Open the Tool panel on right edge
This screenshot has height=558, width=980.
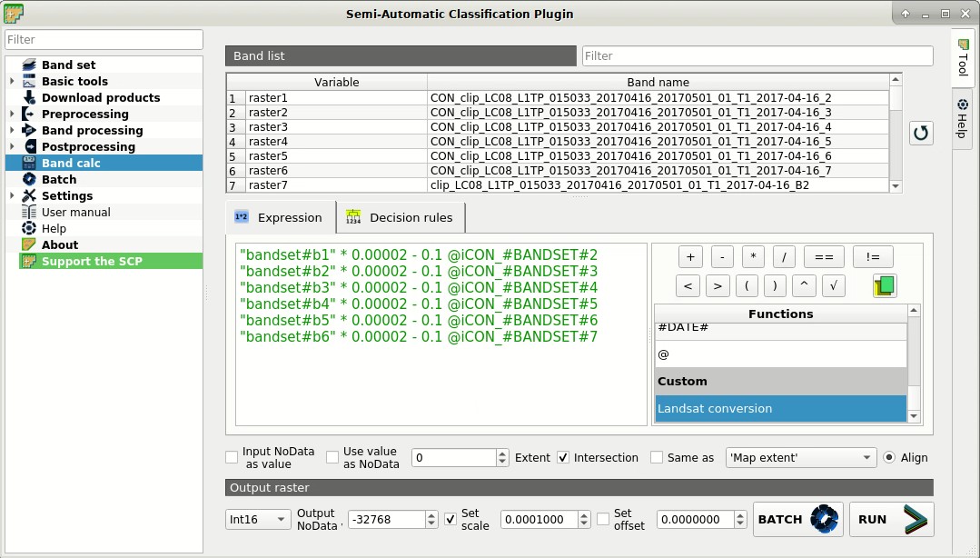coord(963,59)
